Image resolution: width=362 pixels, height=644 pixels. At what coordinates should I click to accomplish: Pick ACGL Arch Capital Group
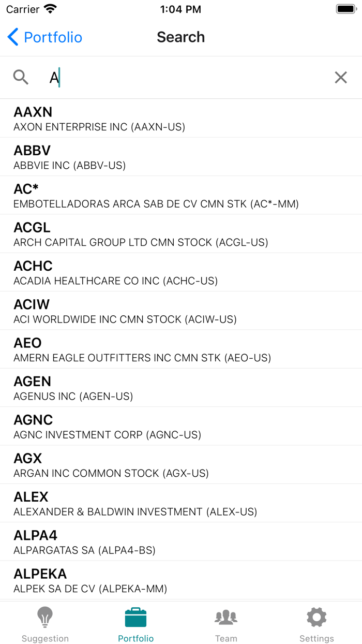(x=181, y=234)
